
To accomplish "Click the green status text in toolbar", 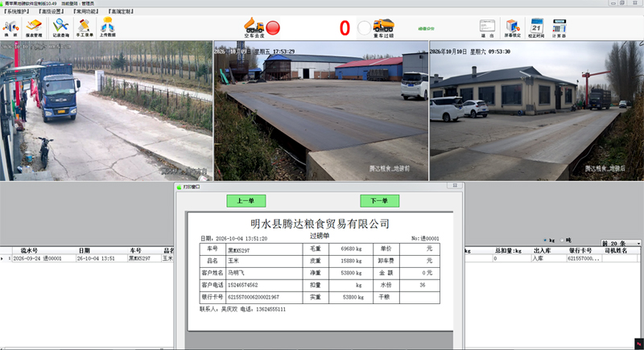I will (x=427, y=29).
